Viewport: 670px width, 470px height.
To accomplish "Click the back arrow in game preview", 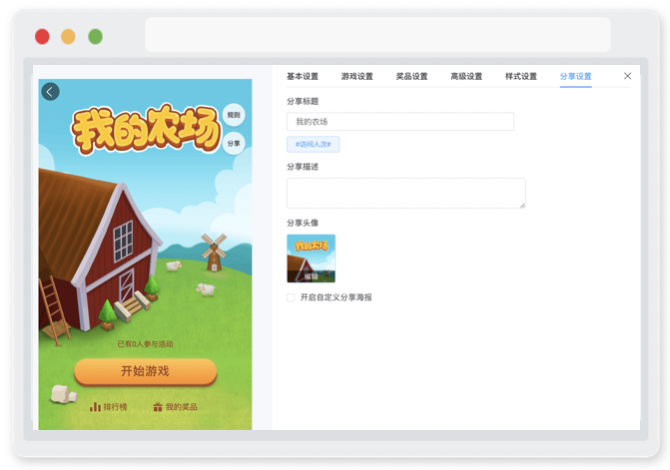I will (50, 91).
